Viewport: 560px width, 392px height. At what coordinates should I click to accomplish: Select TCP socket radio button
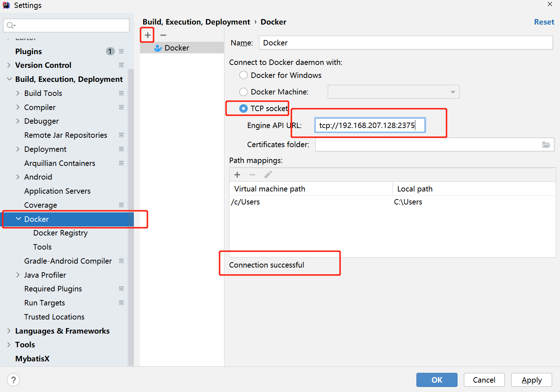[x=244, y=109]
